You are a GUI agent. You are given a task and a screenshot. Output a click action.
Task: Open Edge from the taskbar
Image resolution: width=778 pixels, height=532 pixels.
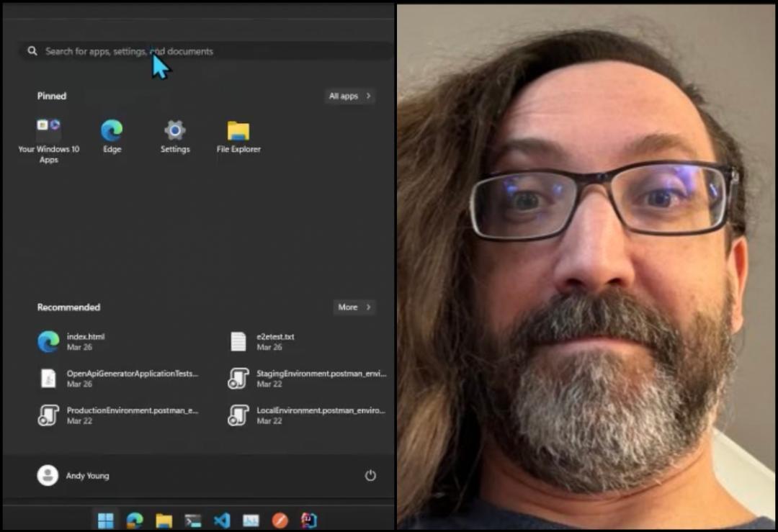coord(135,520)
